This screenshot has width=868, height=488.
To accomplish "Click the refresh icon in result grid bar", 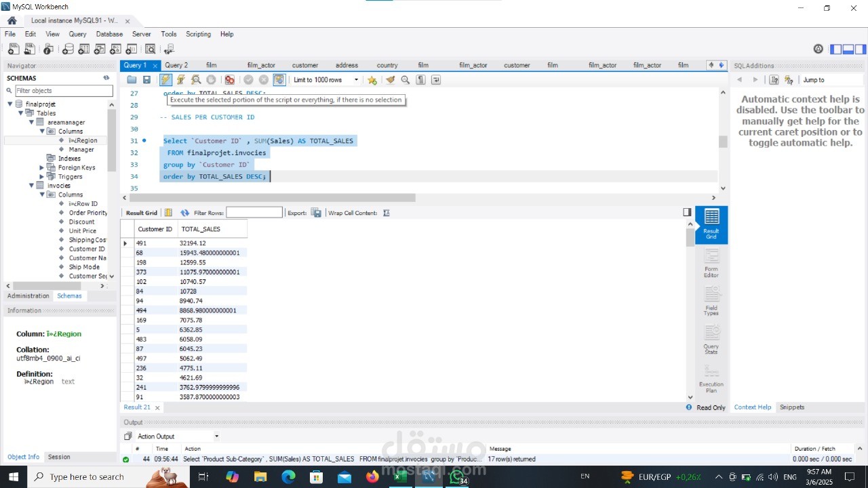I will 184,213.
